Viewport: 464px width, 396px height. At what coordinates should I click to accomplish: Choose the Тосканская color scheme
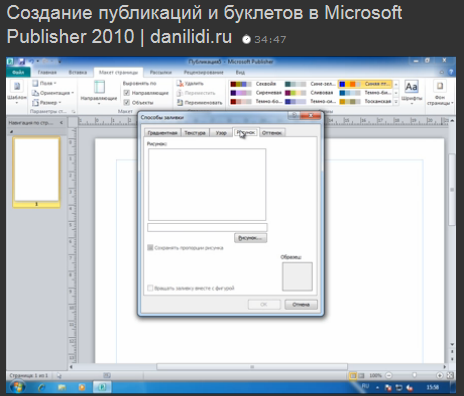(366, 101)
